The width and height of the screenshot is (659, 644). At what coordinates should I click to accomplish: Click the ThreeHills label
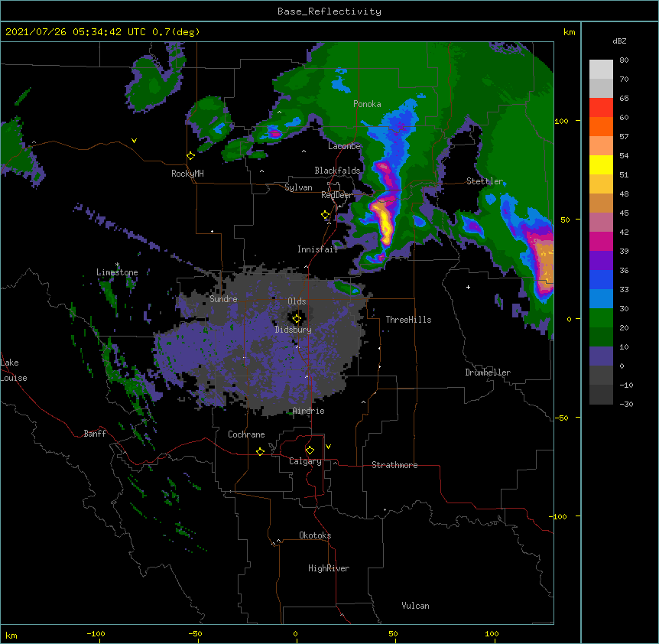408,320
